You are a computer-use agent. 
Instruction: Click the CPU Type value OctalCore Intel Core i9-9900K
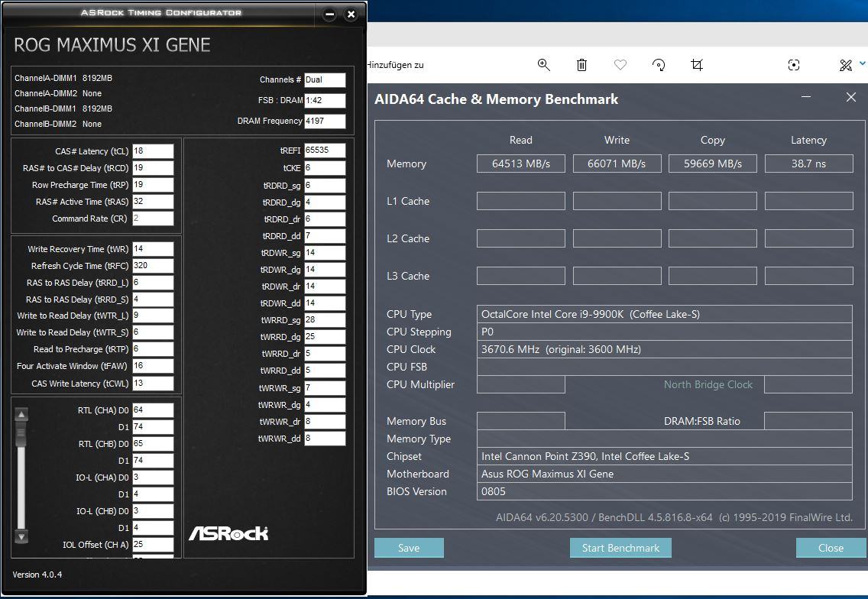tap(664, 315)
